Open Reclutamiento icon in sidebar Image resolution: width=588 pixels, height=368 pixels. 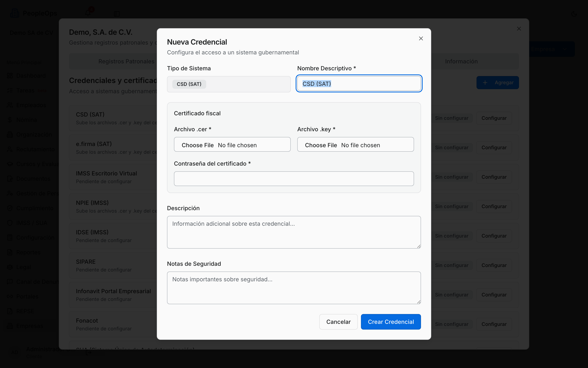(x=10, y=149)
